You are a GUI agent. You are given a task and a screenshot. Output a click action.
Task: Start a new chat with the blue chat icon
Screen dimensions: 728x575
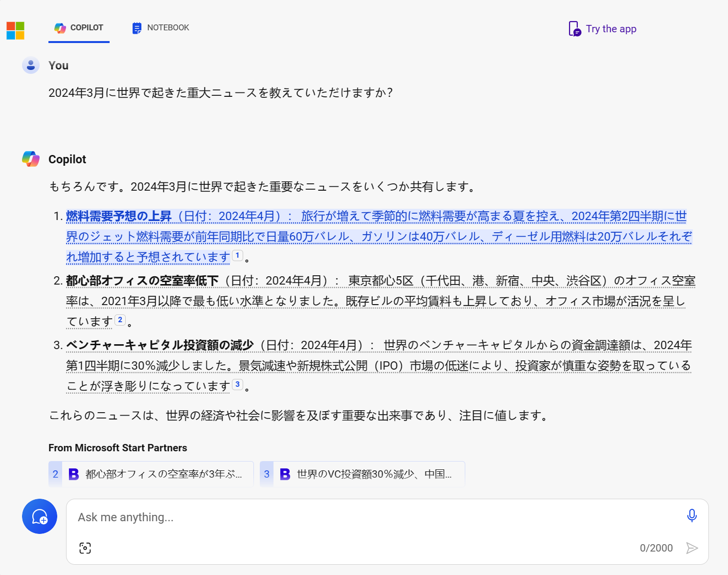click(40, 516)
